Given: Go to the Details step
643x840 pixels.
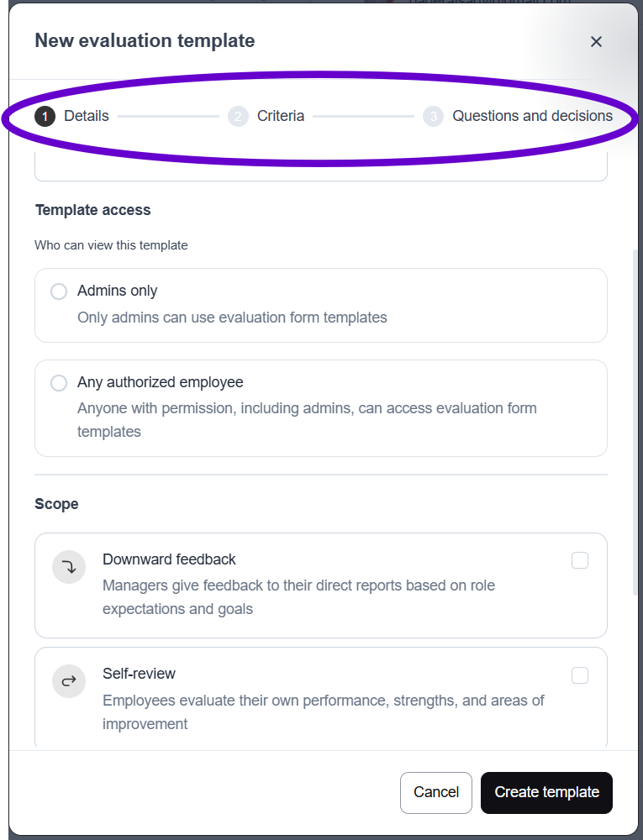Looking at the screenshot, I should coord(87,116).
